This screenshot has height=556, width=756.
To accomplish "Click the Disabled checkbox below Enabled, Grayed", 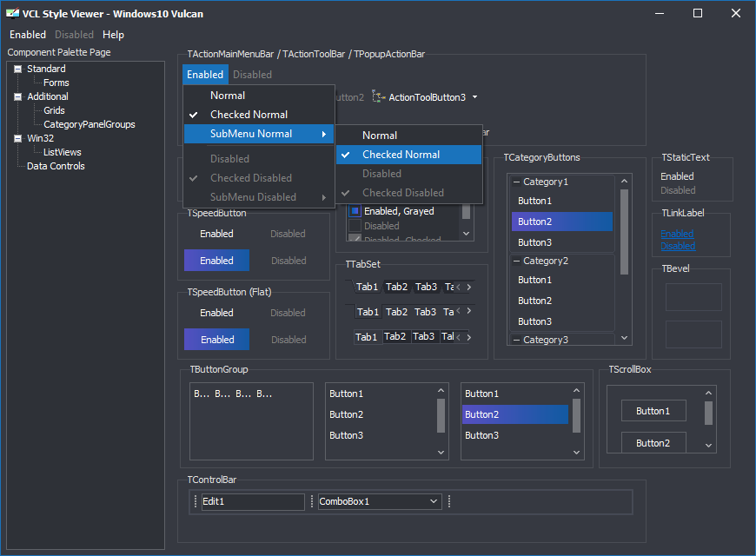I will (355, 226).
